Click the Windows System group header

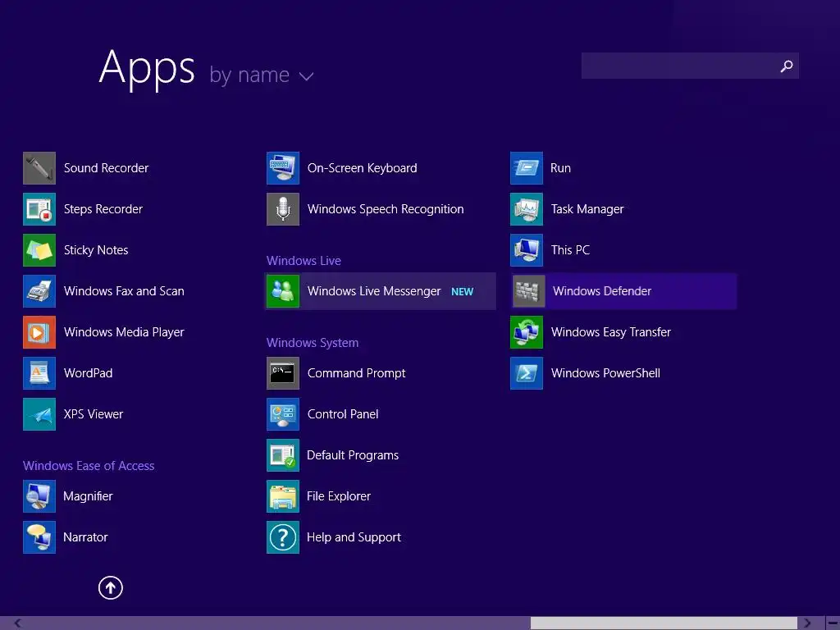click(x=313, y=342)
